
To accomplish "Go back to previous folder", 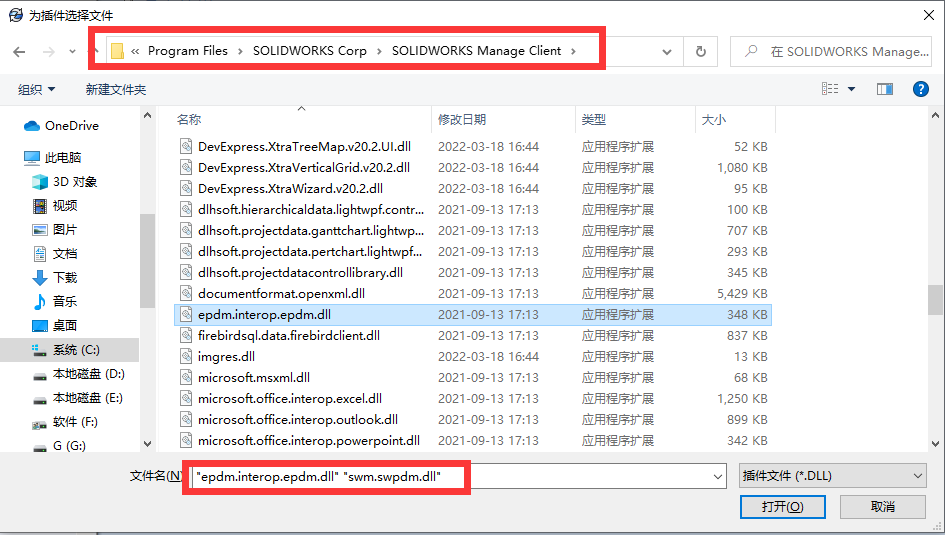I will [19, 52].
